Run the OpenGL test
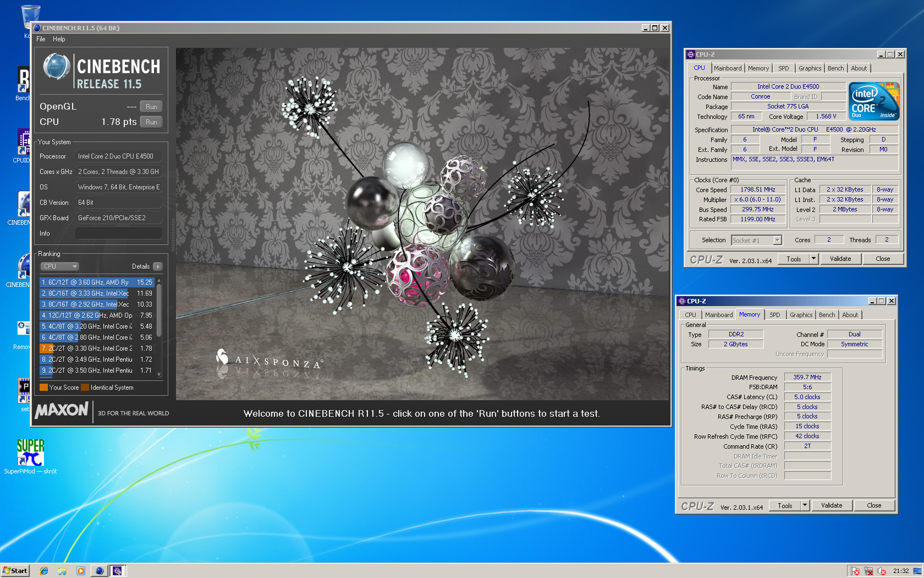The image size is (924, 578). pyautogui.click(x=151, y=107)
